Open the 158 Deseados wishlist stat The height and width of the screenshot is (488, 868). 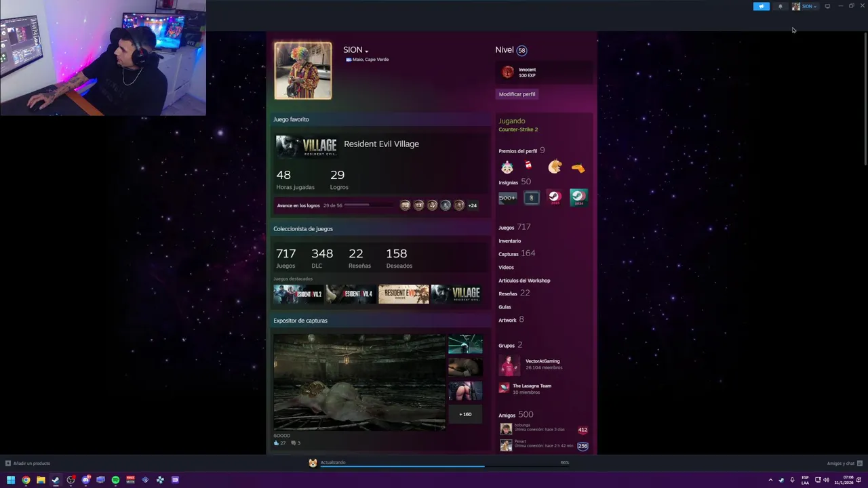click(x=399, y=258)
